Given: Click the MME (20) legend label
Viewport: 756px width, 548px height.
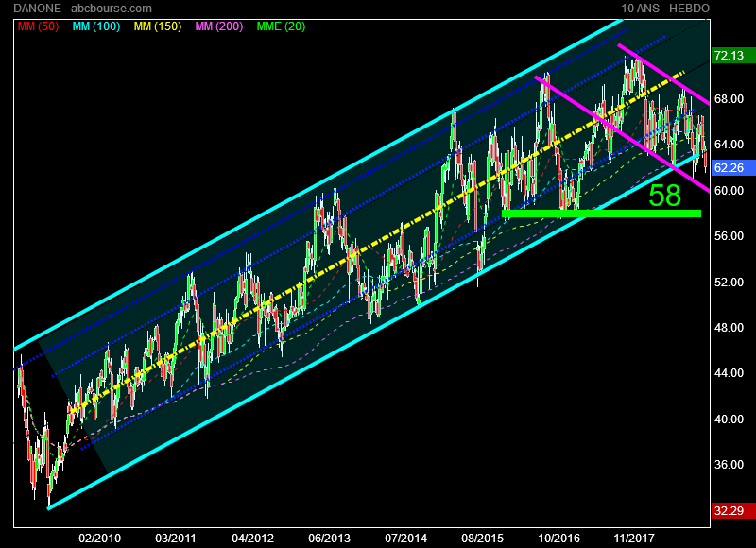Looking at the screenshot, I should pos(281,26).
